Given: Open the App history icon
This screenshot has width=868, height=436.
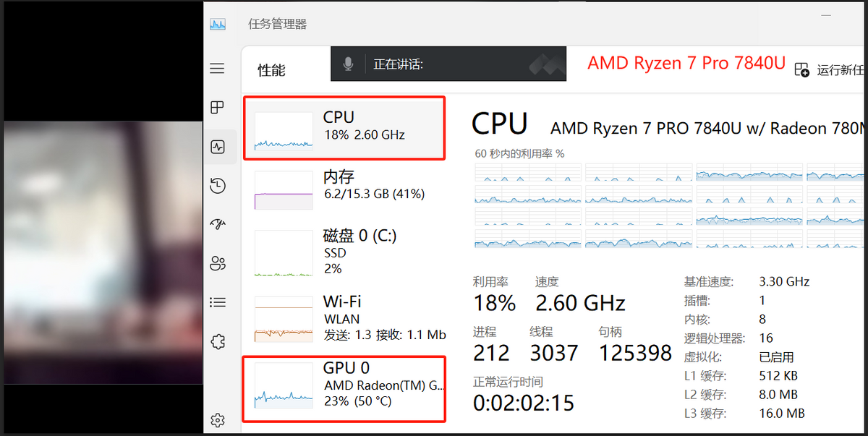Looking at the screenshot, I should coord(218,186).
